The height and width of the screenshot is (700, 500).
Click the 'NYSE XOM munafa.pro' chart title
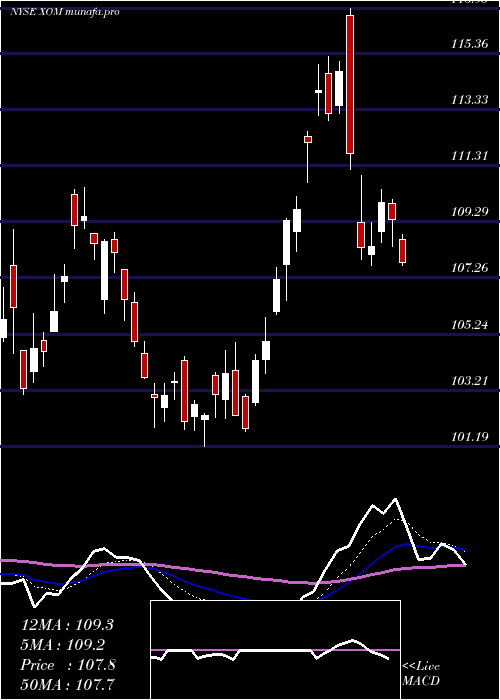click(x=65, y=12)
